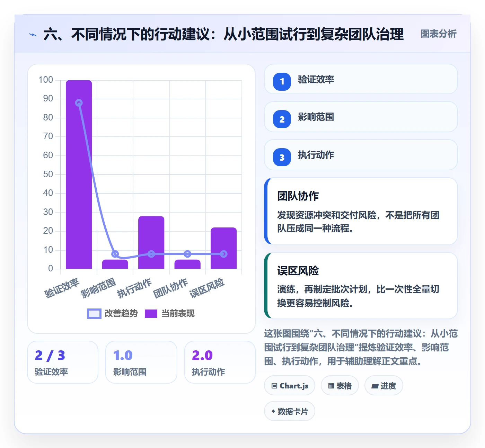Click the 2 / 3 验证效率 stat card

coord(63,362)
